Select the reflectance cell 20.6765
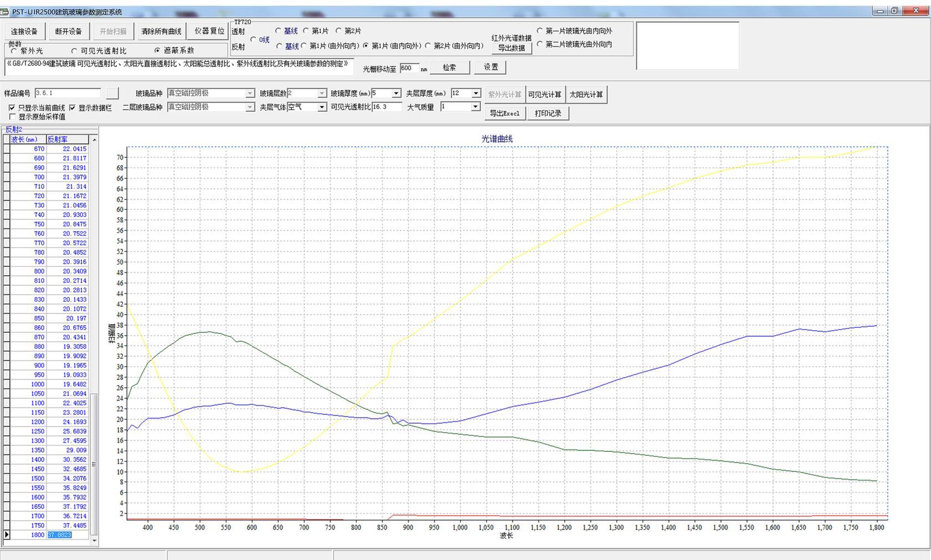 [67, 328]
